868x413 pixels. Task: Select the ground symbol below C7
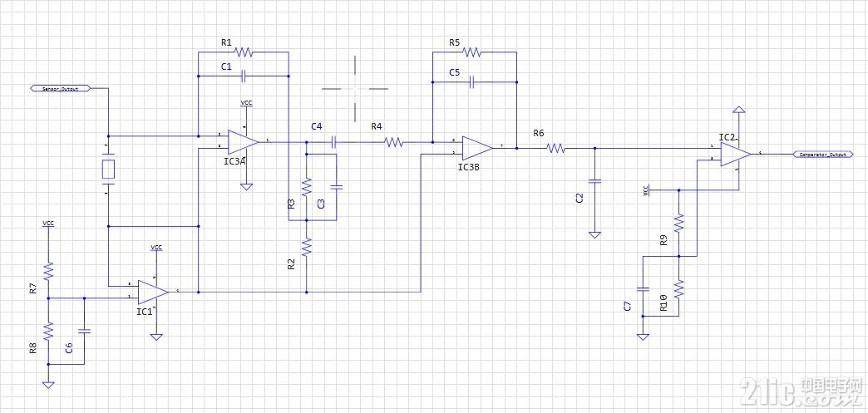[644, 337]
